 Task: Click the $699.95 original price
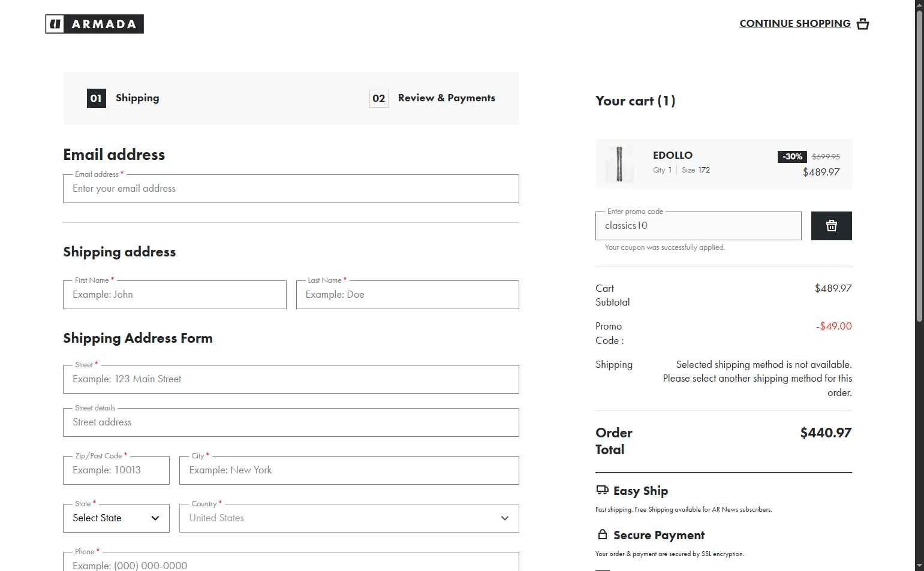tap(826, 156)
